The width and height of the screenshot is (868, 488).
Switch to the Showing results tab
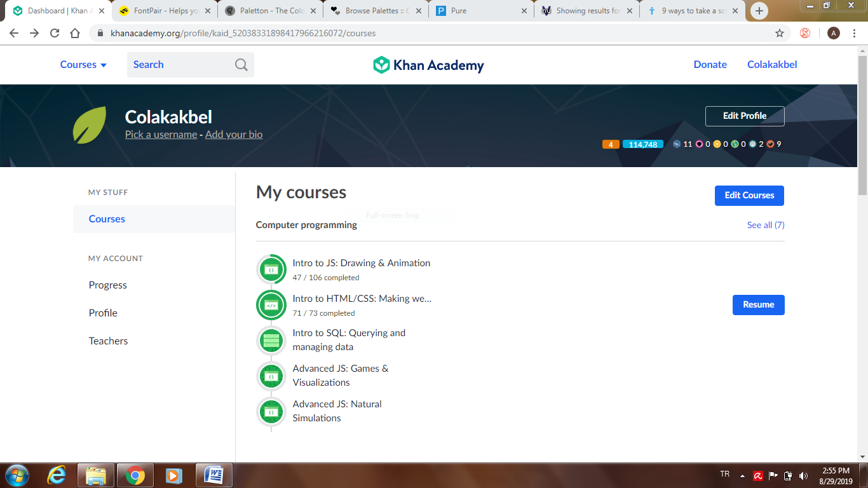(x=587, y=11)
